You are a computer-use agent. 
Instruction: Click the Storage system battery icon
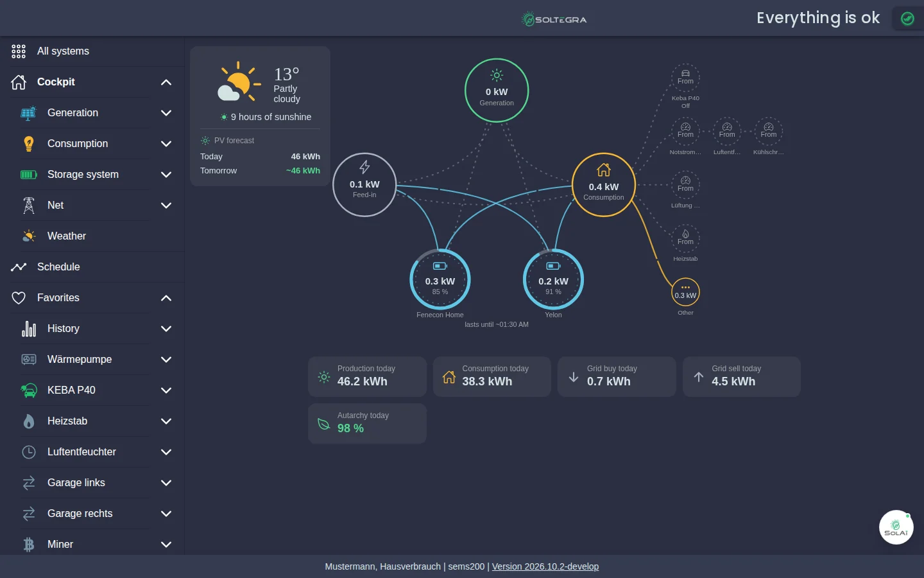point(29,175)
